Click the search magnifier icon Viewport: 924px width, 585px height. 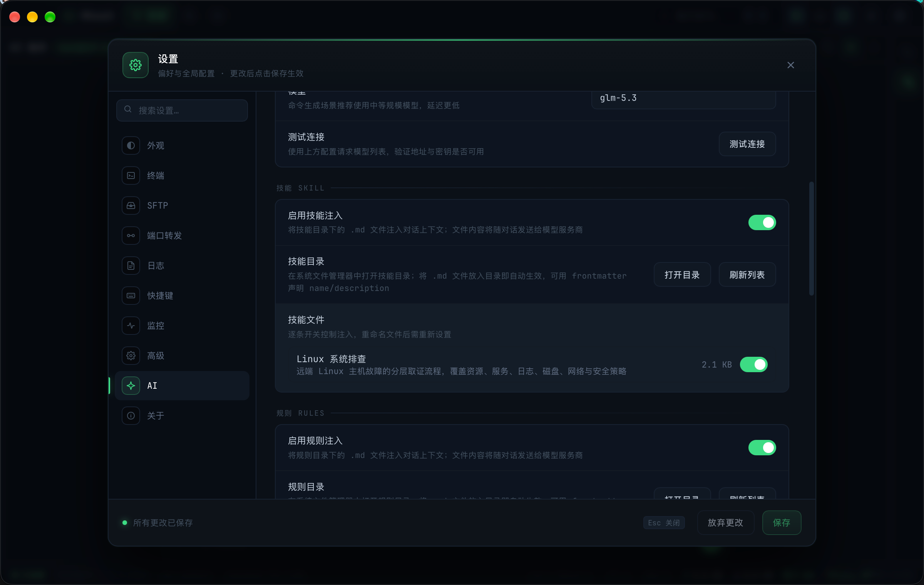tap(128, 110)
